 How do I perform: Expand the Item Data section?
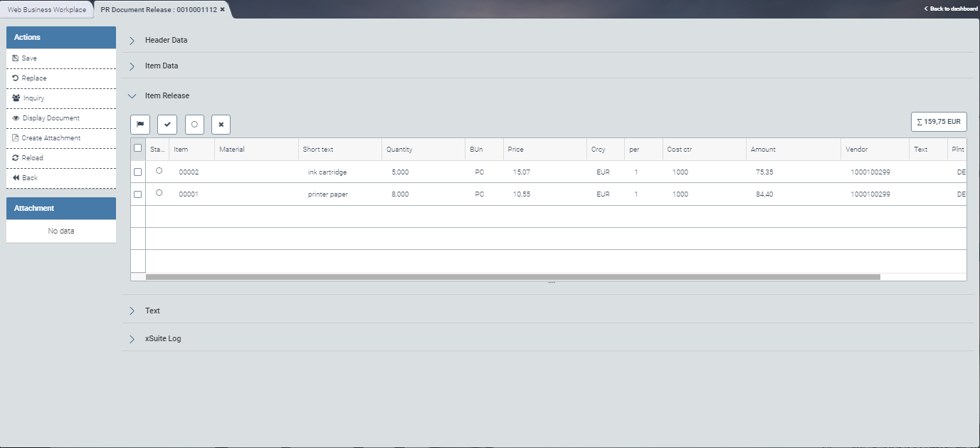(161, 66)
